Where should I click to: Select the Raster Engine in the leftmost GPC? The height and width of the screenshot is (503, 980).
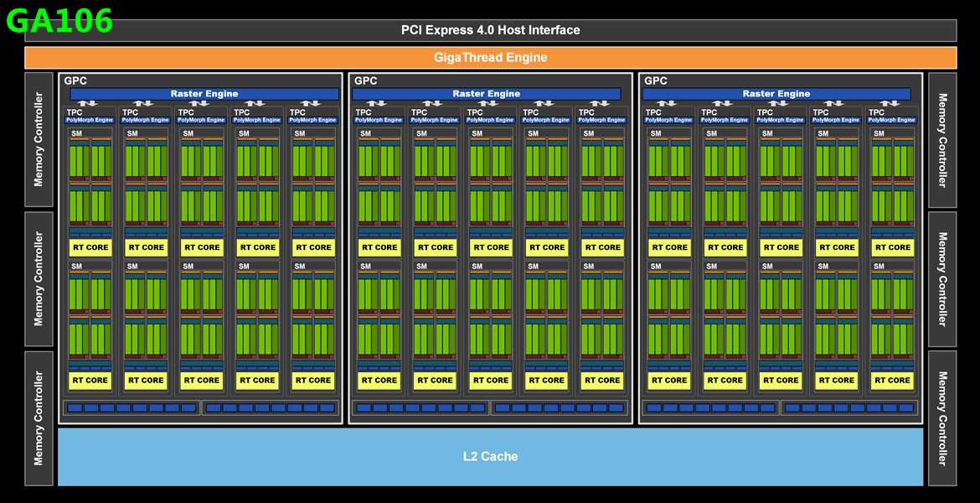(204, 94)
